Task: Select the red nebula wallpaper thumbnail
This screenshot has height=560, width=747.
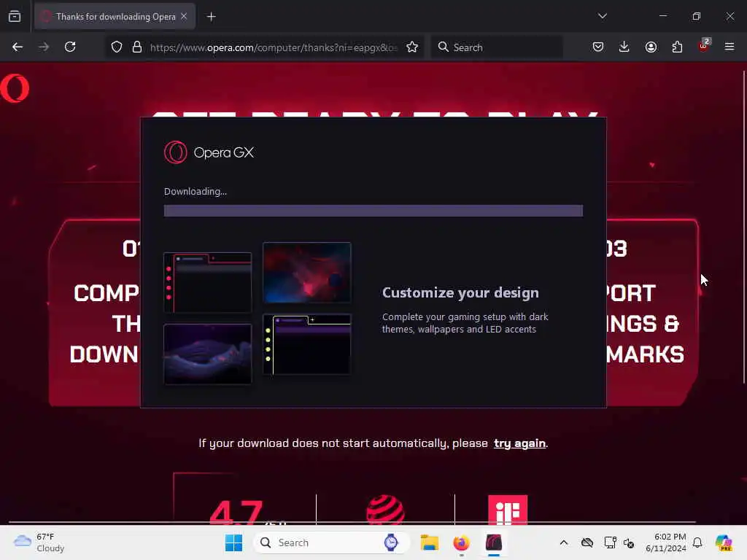Action: [307, 273]
